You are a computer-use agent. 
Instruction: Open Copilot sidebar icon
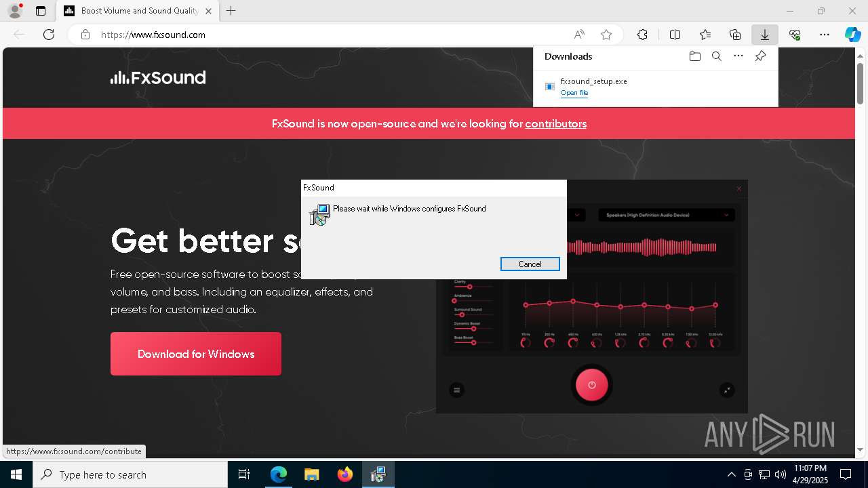click(852, 35)
